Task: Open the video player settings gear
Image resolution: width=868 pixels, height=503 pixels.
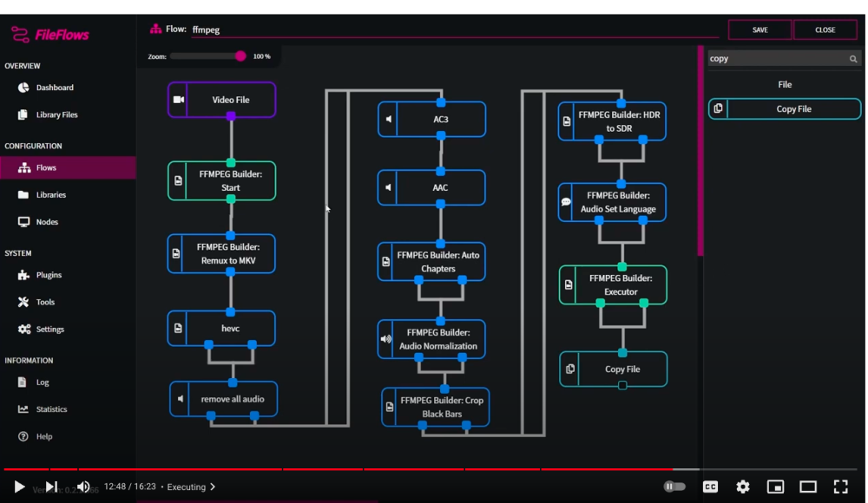Action: pyautogui.click(x=743, y=487)
